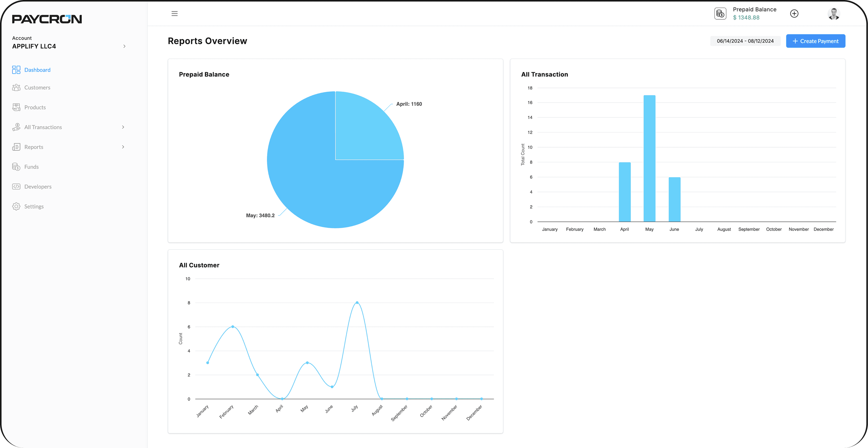Open the Funds section

tap(16, 167)
